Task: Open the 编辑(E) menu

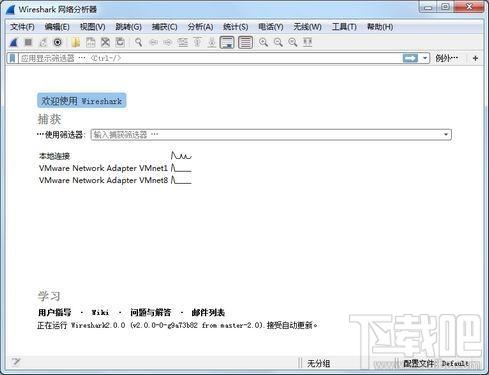Action: pos(57,27)
